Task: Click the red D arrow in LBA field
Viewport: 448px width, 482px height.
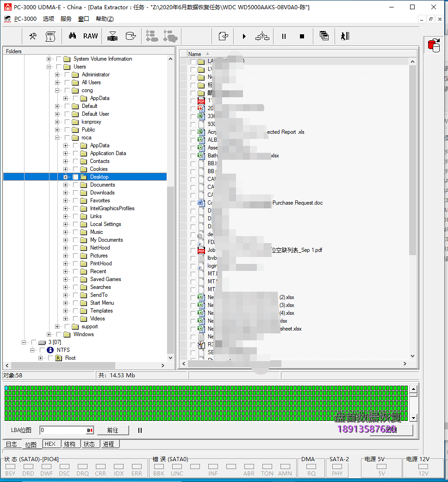Action: tap(90, 430)
